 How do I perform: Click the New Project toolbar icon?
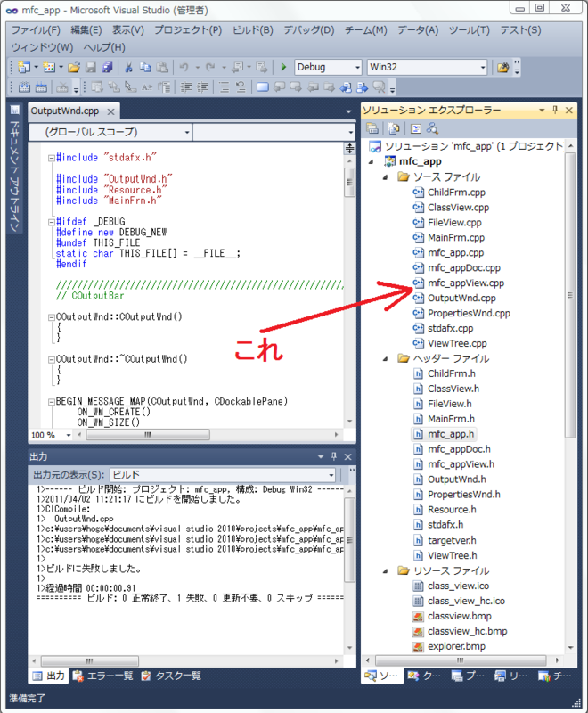point(24,68)
